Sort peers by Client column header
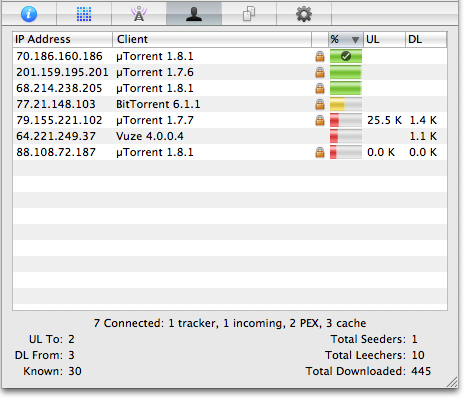The image size is (465, 399). click(x=212, y=39)
